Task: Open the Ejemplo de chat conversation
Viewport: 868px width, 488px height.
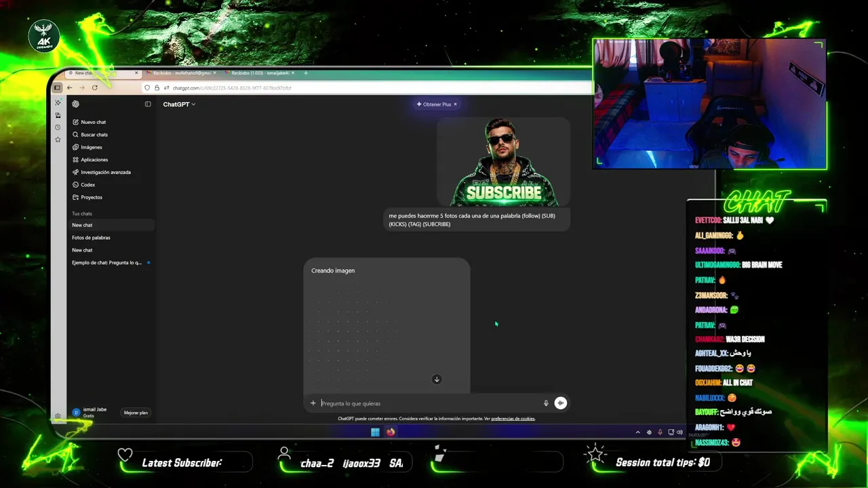Action: pyautogui.click(x=111, y=262)
